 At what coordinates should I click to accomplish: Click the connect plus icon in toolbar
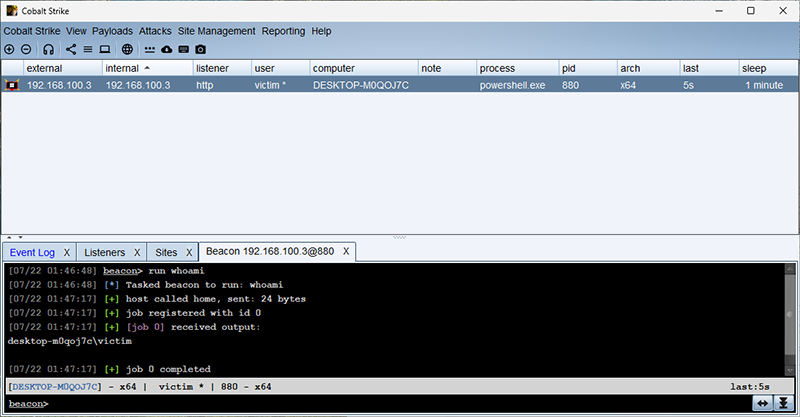tap(9, 49)
